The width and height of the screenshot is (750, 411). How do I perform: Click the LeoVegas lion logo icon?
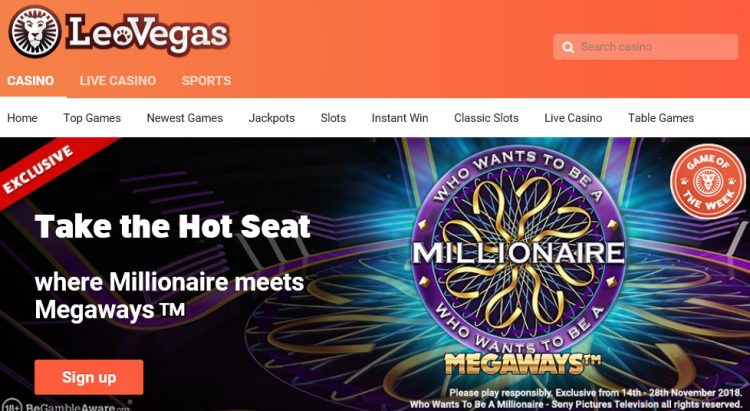click(35, 32)
